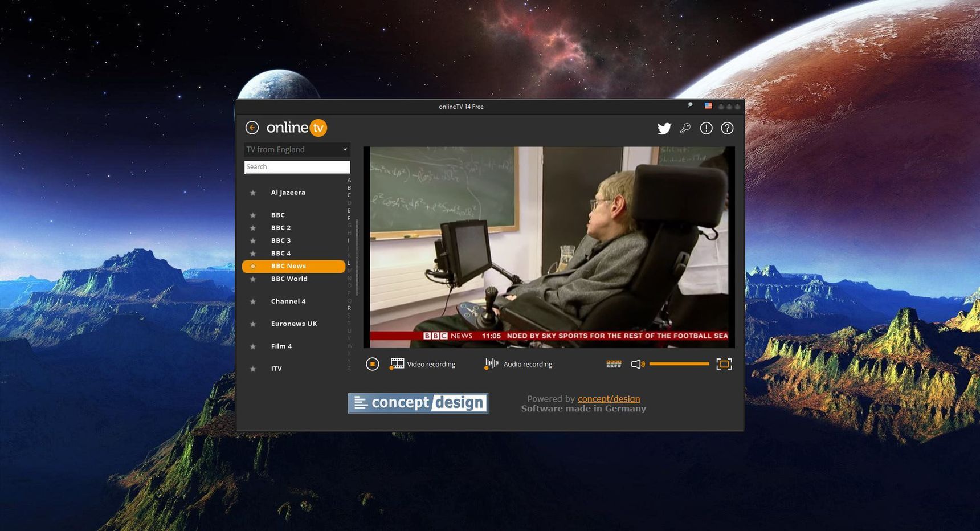This screenshot has width=980, height=531.
Task: Open the Twitter bird icon
Action: [x=664, y=128]
